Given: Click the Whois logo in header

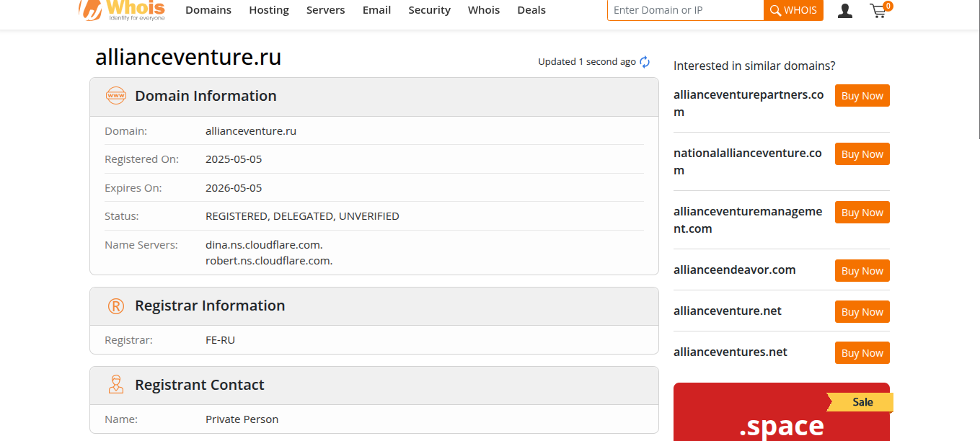Looking at the screenshot, I should point(123,10).
